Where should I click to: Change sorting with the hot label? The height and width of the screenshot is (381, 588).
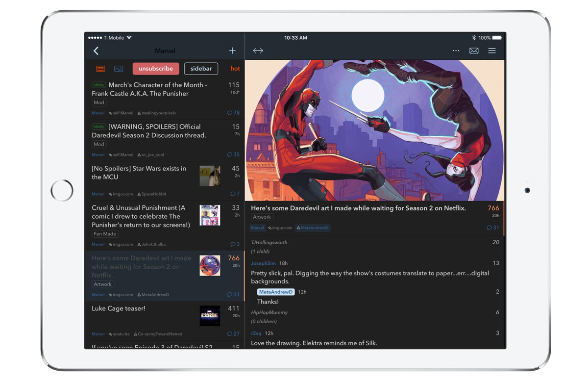[235, 69]
